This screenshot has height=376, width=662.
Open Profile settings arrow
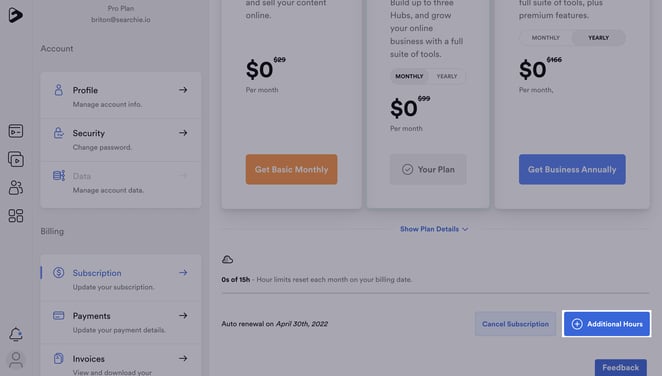(183, 90)
